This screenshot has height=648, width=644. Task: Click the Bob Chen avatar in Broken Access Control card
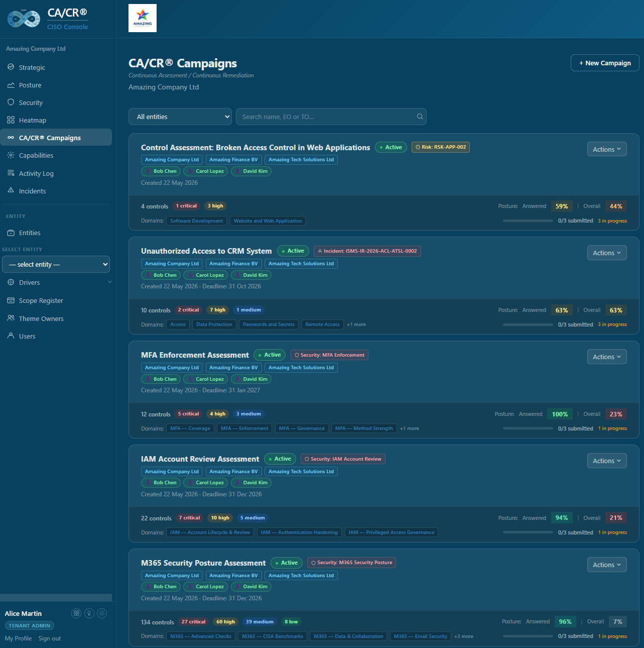[149, 171]
